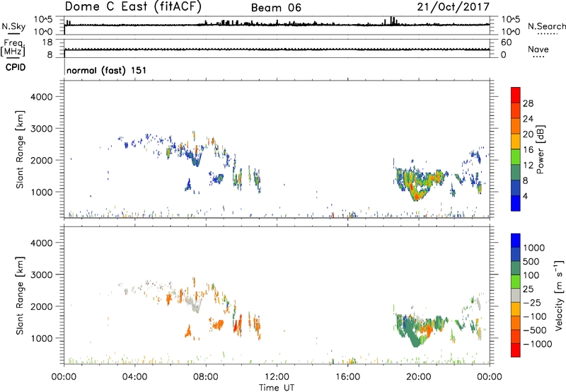Click the '08:00' time tick label
The image size is (566, 392).
coord(206,377)
